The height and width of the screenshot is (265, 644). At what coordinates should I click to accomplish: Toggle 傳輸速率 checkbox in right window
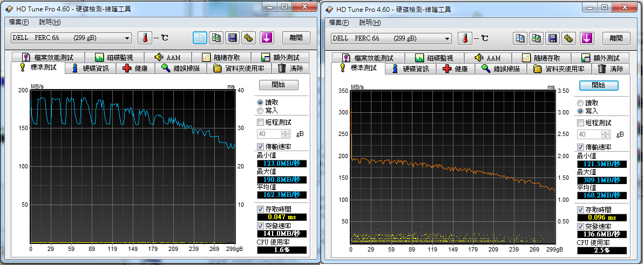click(x=580, y=147)
